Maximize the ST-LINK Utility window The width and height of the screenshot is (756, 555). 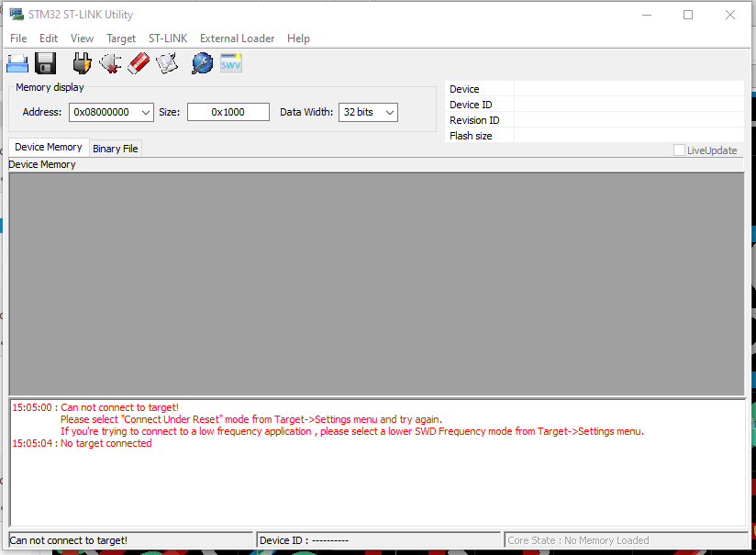coord(688,15)
